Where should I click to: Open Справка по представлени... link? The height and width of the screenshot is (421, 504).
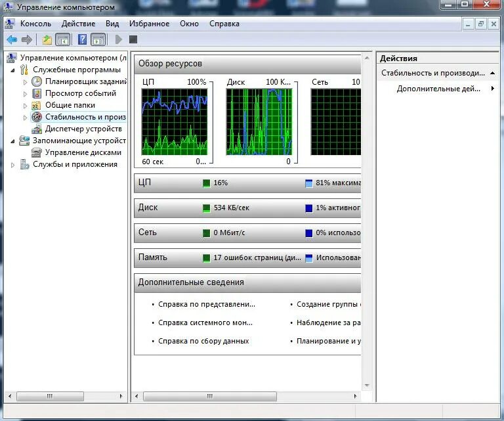point(206,304)
